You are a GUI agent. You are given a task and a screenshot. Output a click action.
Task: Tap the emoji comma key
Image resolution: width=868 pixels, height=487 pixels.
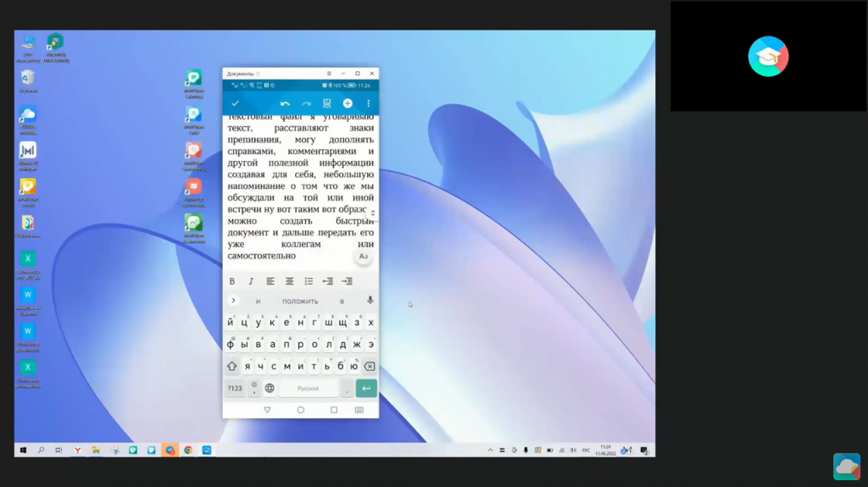click(254, 388)
